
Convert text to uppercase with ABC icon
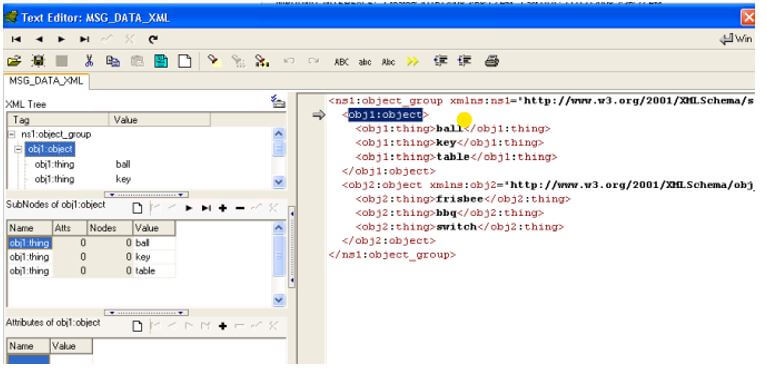coord(341,62)
